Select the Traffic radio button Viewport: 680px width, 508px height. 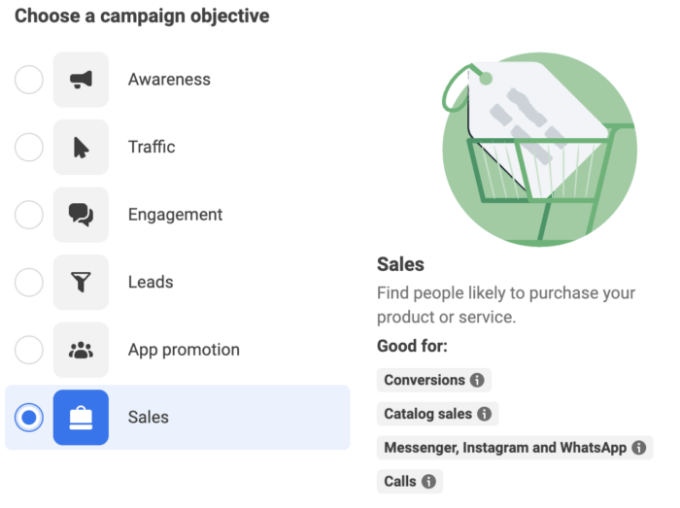click(29, 147)
